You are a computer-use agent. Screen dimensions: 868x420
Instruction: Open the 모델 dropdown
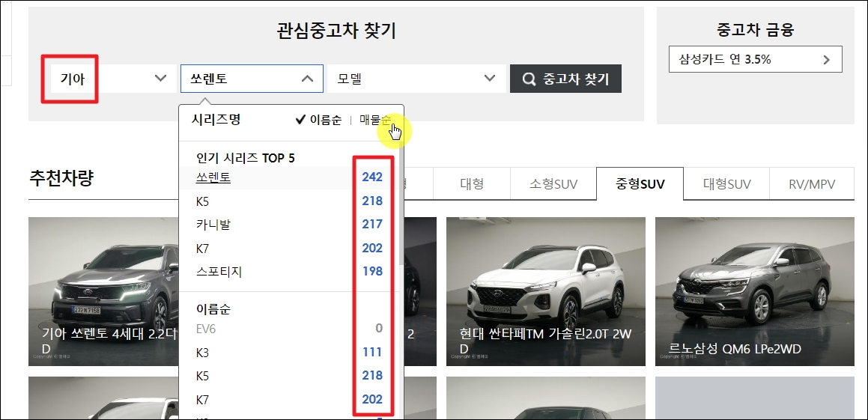point(416,79)
